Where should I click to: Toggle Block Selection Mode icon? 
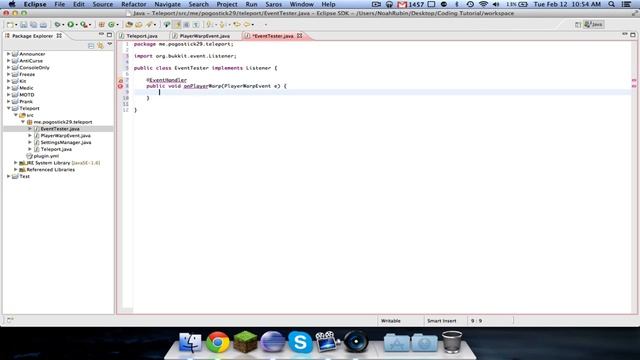point(187,24)
